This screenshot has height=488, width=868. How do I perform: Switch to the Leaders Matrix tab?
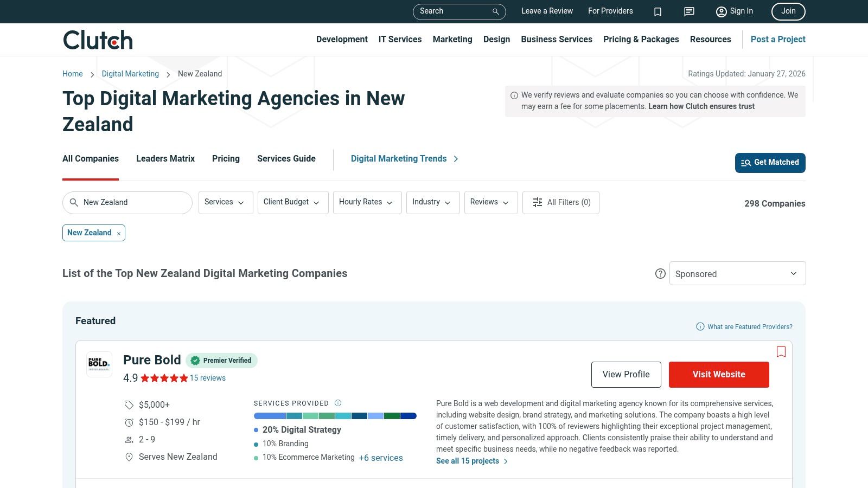(165, 158)
